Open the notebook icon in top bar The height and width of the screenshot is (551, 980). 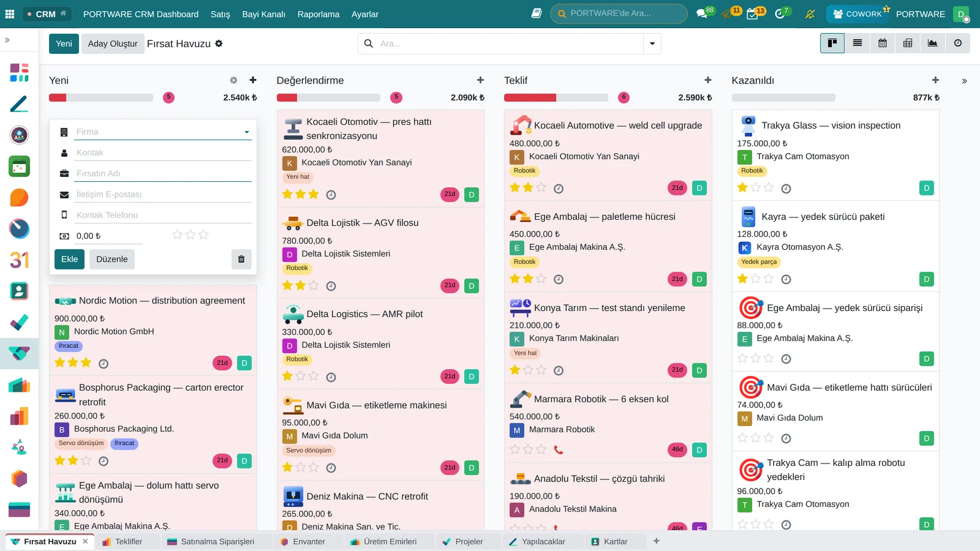tap(537, 13)
